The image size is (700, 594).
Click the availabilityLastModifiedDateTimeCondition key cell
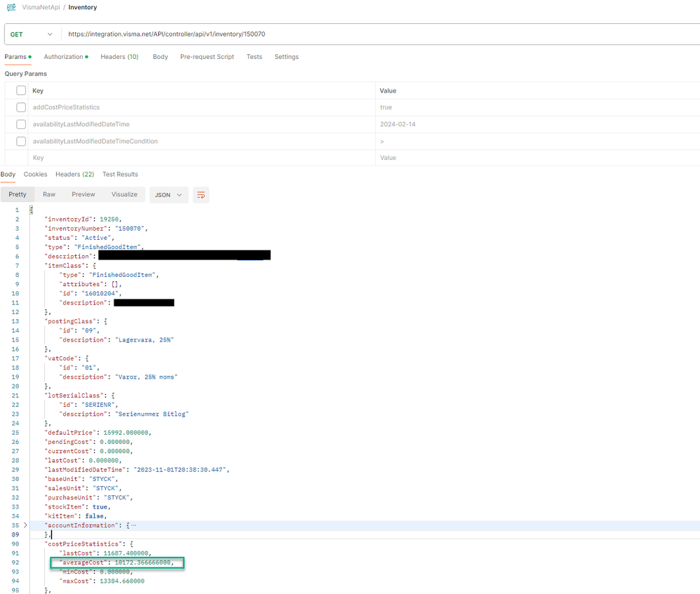pos(203,142)
